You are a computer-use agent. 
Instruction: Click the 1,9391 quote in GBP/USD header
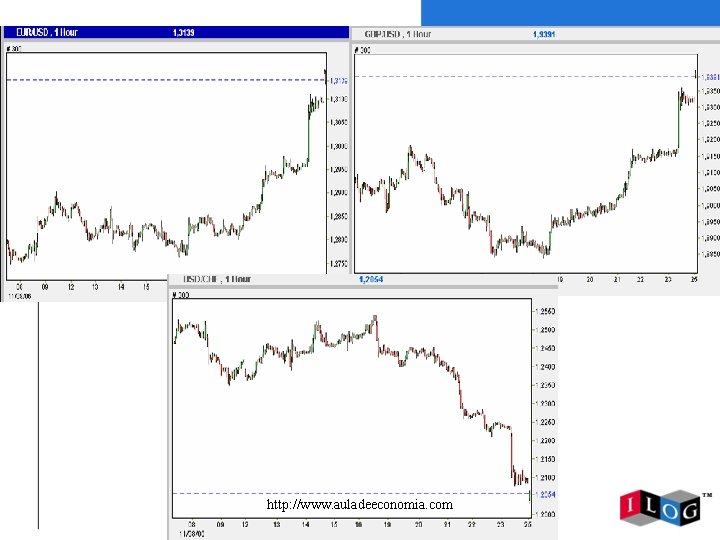click(544, 34)
